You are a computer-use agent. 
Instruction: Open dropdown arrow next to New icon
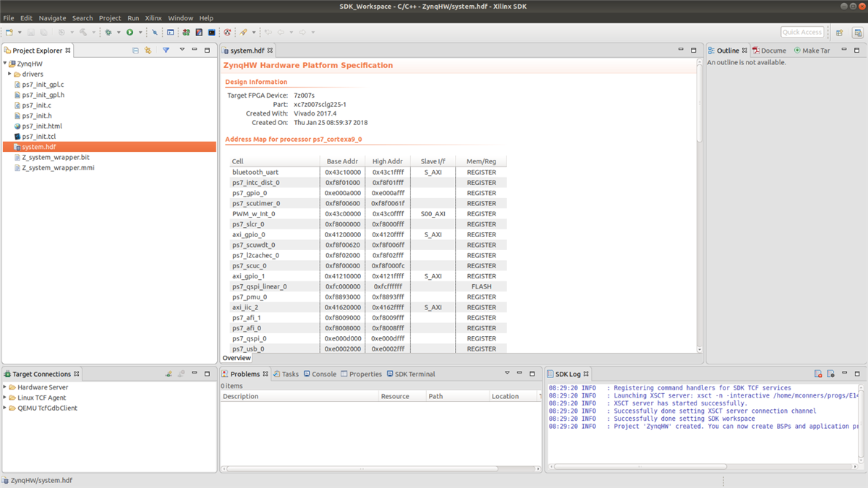coord(20,32)
